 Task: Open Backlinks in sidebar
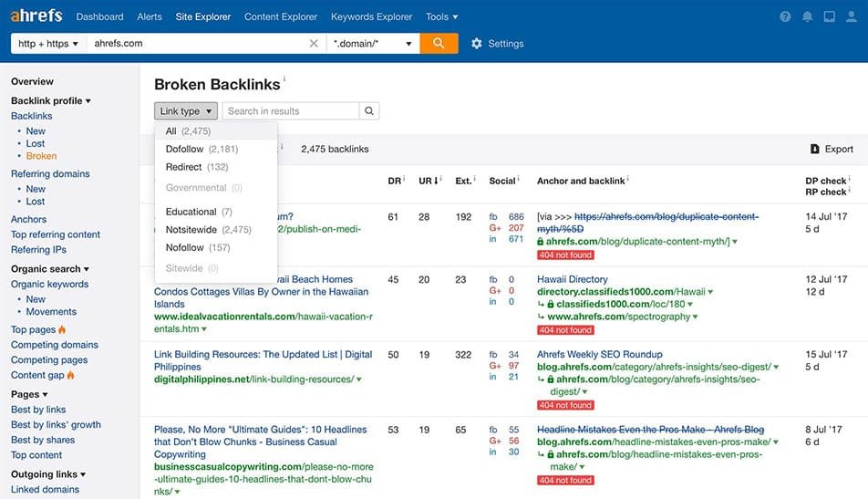click(x=32, y=116)
